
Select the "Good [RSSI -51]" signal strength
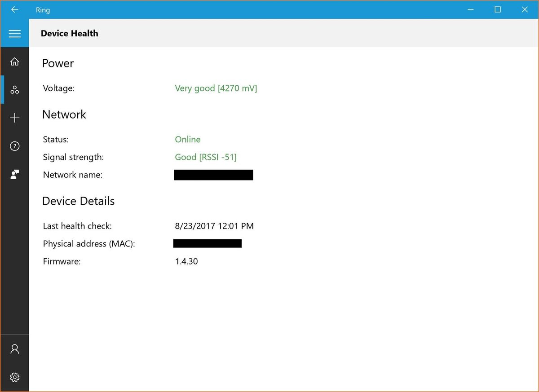click(206, 157)
